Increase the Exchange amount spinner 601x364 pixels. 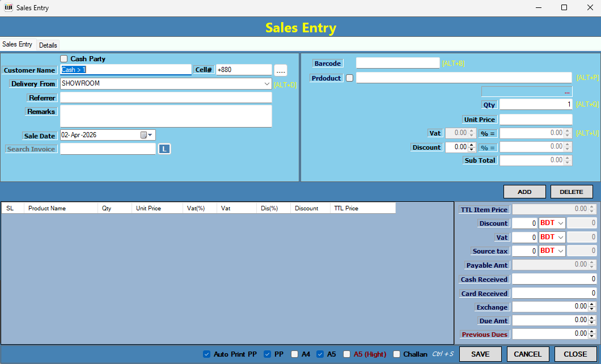tap(592, 304)
